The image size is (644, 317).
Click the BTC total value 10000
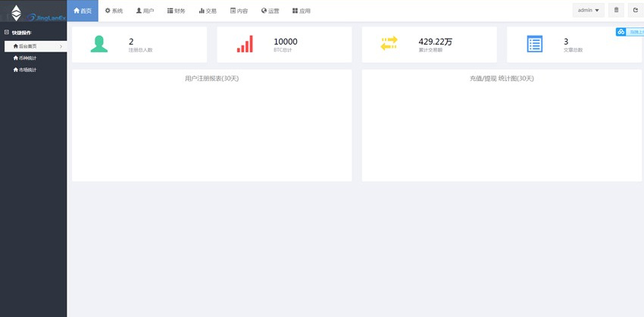286,42
